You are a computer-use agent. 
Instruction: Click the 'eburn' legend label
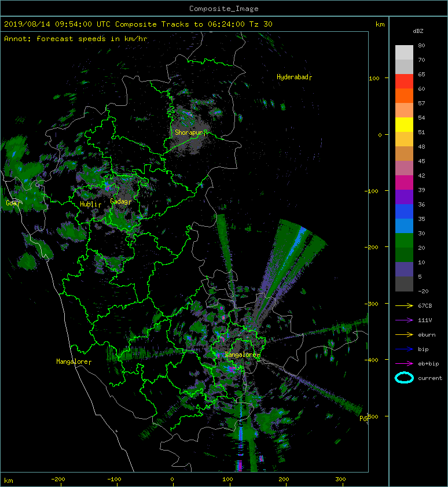[x=427, y=334]
